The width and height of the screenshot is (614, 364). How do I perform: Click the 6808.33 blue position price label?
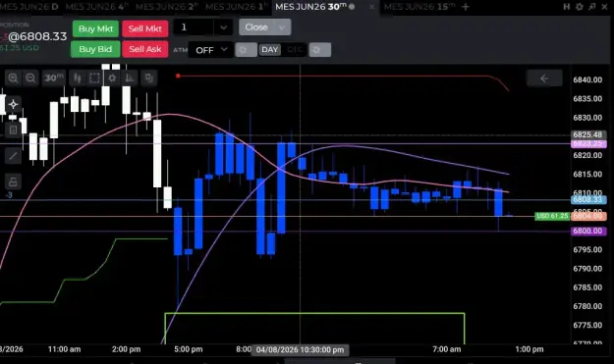(x=588, y=200)
